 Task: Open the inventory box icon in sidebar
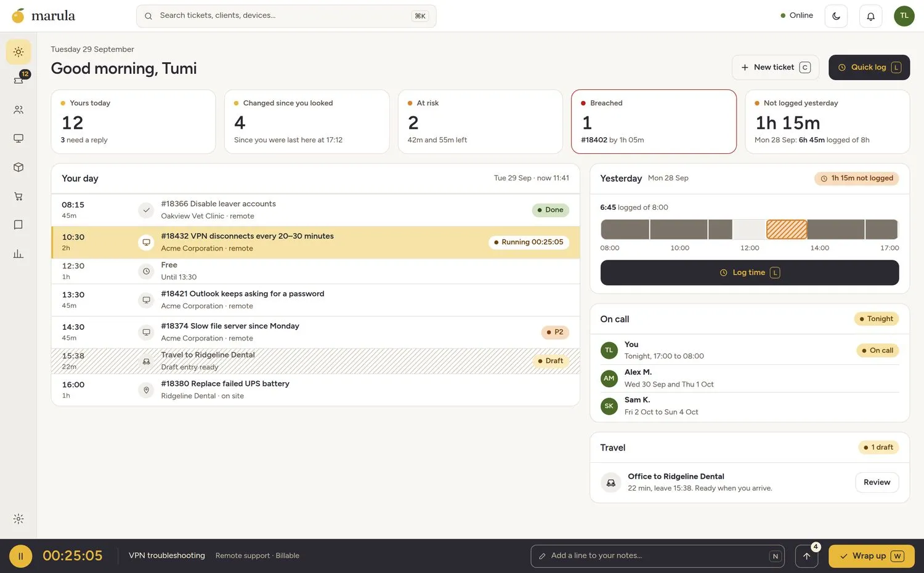click(18, 167)
